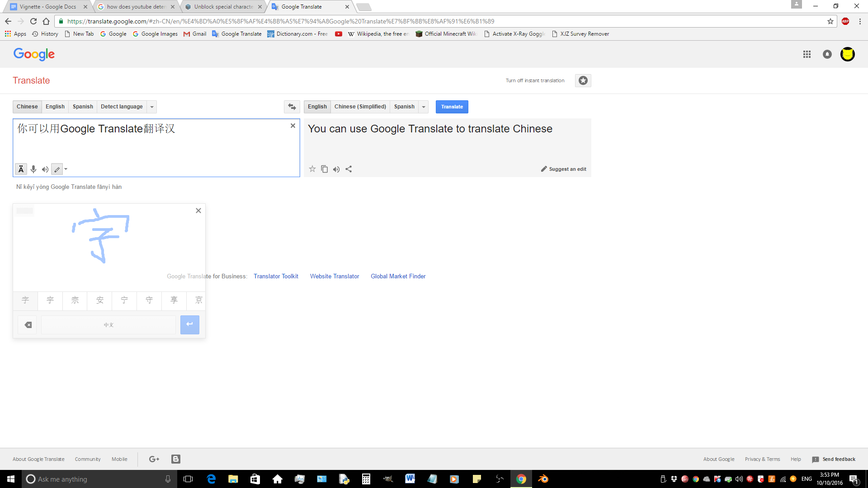Backspace in the handwriting panel
Viewport: 868px width, 488px height.
[x=28, y=325]
